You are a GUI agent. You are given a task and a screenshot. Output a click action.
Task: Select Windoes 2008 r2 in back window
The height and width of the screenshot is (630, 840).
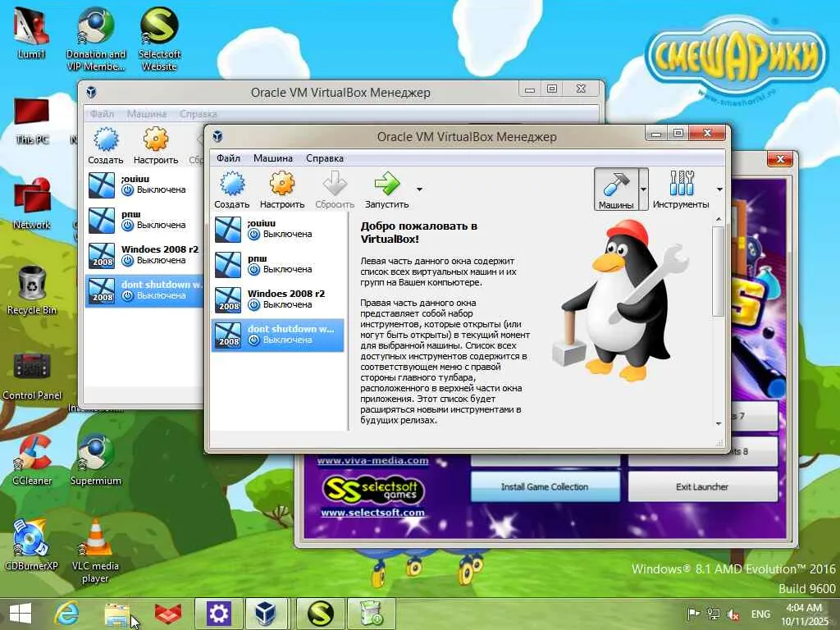(x=144, y=255)
